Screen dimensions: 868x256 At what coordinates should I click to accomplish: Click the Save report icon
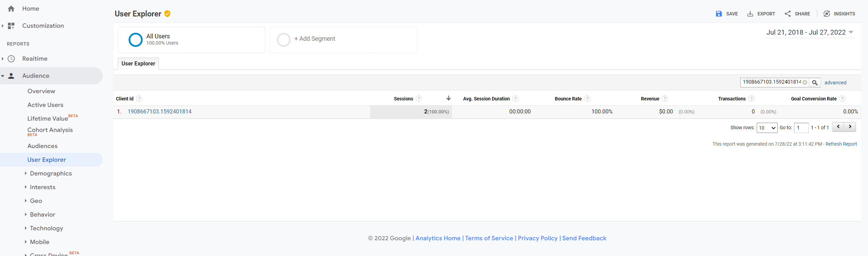(719, 14)
